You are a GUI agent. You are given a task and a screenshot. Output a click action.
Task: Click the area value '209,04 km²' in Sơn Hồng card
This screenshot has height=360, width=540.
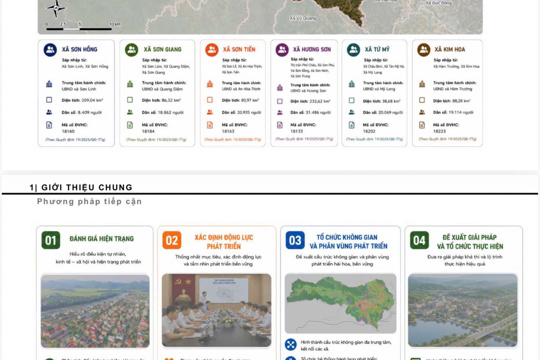pos(92,100)
